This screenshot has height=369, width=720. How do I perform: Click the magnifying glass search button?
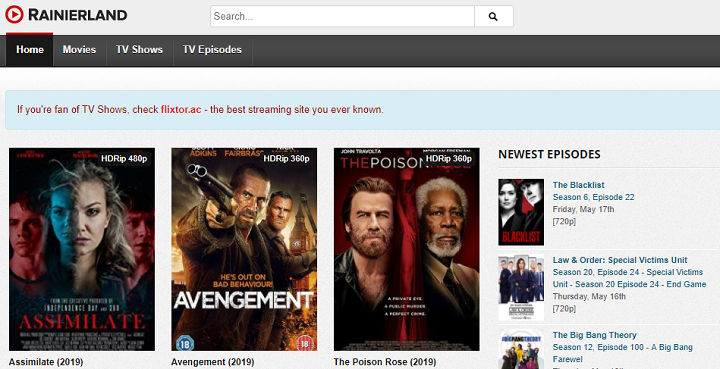click(494, 17)
